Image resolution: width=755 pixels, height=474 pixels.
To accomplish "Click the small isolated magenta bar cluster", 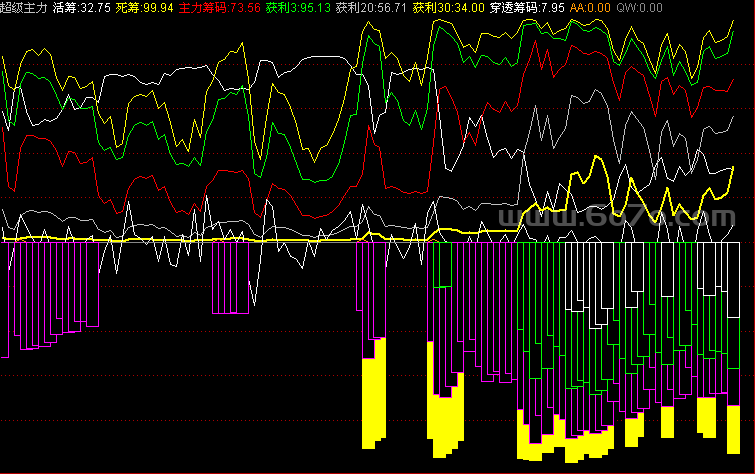I will pos(231,278).
